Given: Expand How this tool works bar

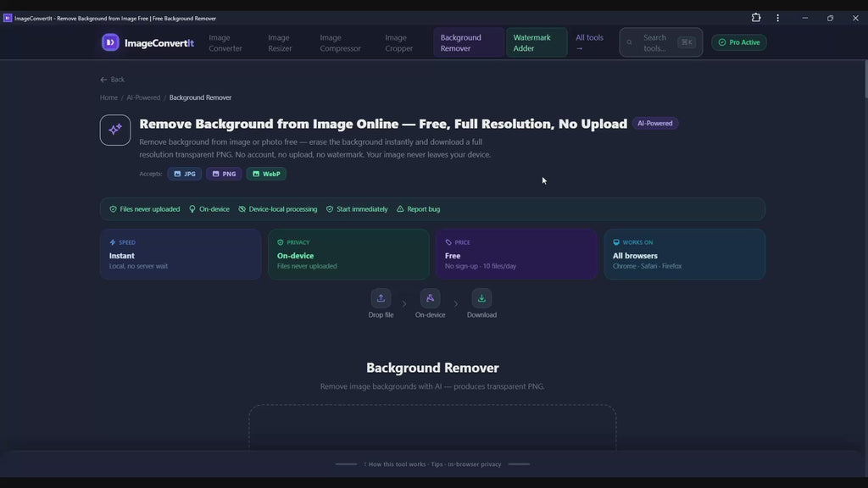Looking at the screenshot, I should (432, 464).
